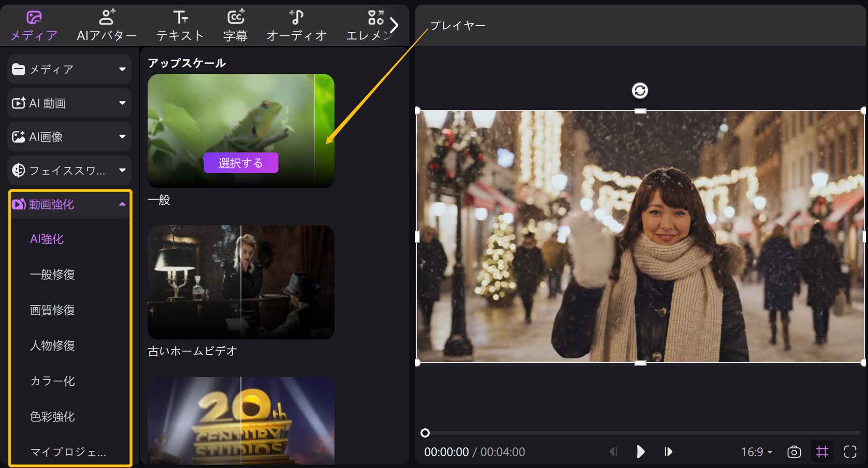Open the Audio (オーディオ) tab
The width and height of the screenshot is (868, 468).
(296, 25)
